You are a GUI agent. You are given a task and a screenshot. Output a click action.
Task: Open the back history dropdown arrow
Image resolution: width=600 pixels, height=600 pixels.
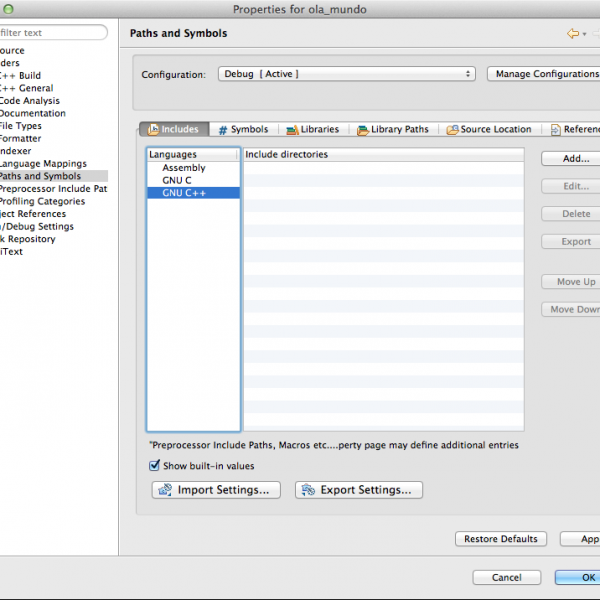[584, 34]
